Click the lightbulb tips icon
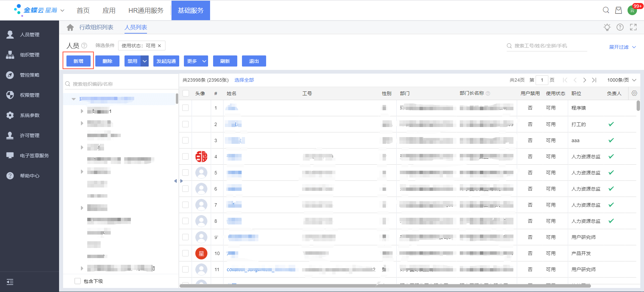This screenshot has width=644, height=292. (607, 27)
